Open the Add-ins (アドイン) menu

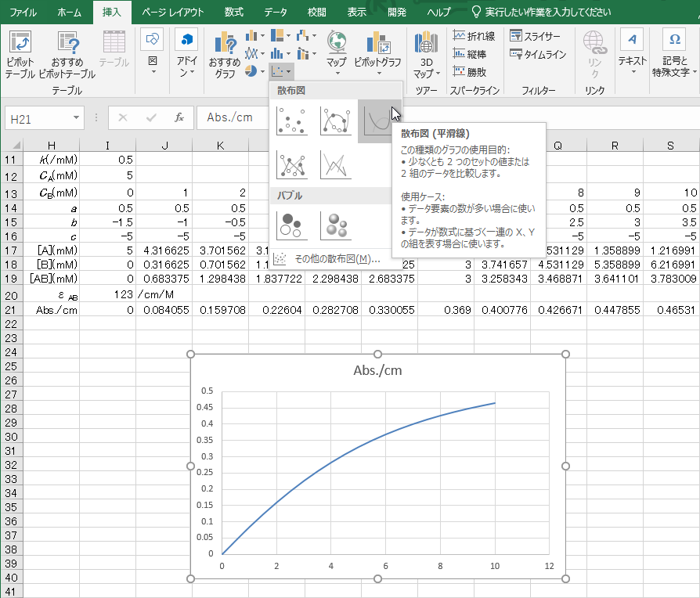(186, 52)
